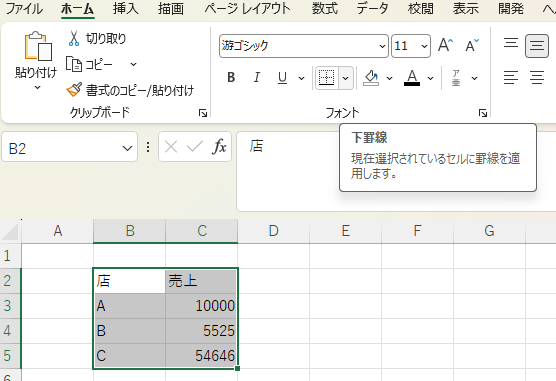
Task: Select the ホーム tab
Action: click(77, 9)
